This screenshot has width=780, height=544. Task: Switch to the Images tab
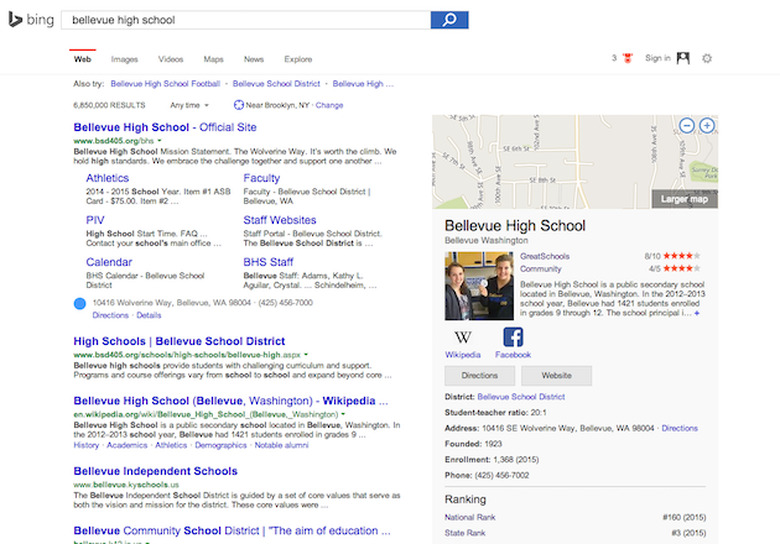click(124, 59)
